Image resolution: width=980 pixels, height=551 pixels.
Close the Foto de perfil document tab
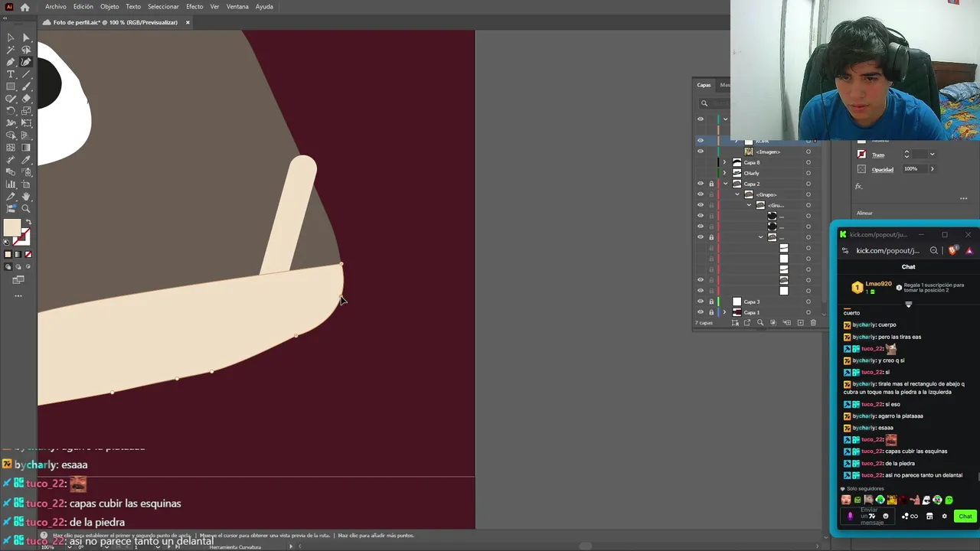188,22
